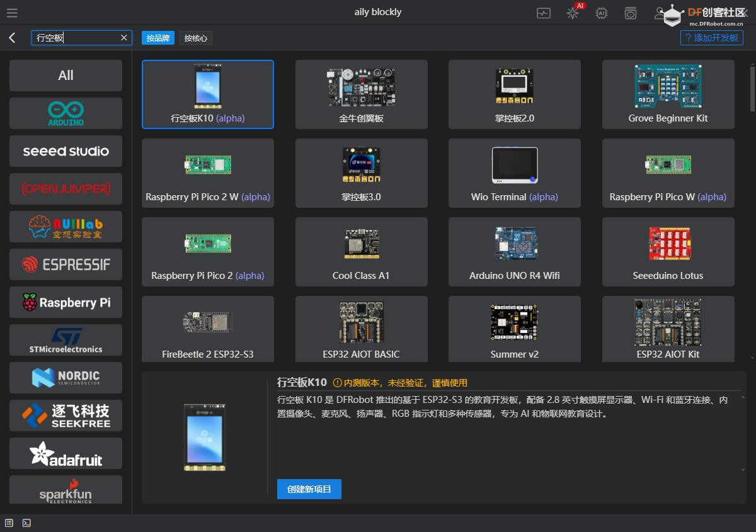Screen dimensions: 756x532
Task: Select the Raspberry Pi Pico 2 (alpha) card
Action: tap(208, 252)
